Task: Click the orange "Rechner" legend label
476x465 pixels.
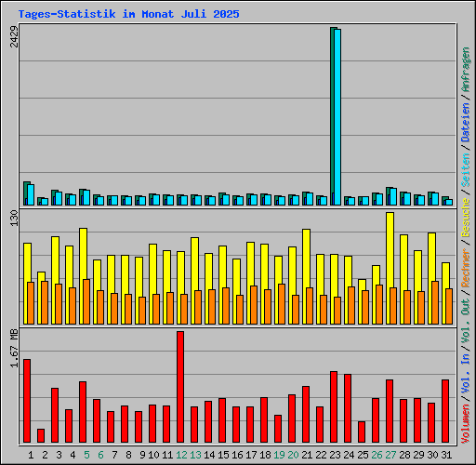Action: coord(466,268)
